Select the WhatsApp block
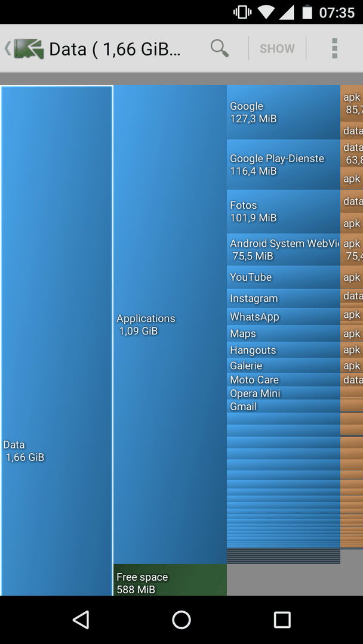Screen dimensions: 363x644 283,317
